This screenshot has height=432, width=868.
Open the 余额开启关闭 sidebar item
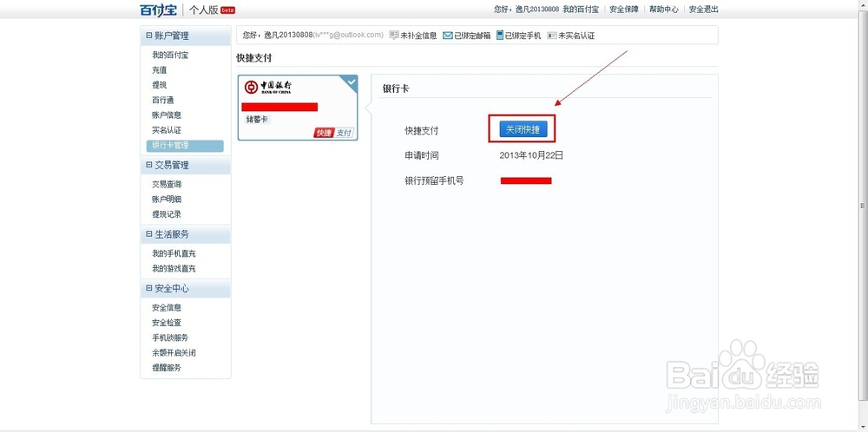(x=174, y=352)
